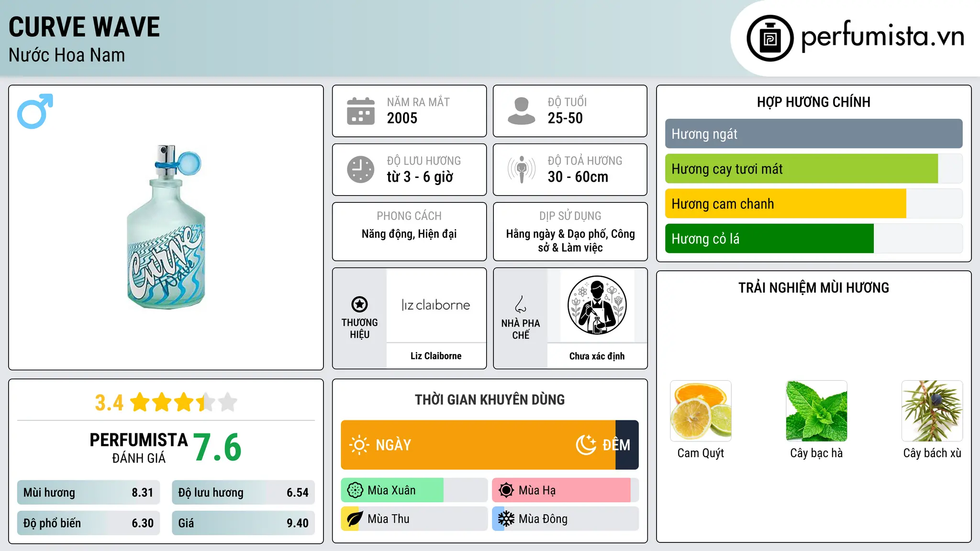Click the Hương cỏ lá accord bar
The image size is (980, 551).
pos(813,239)
